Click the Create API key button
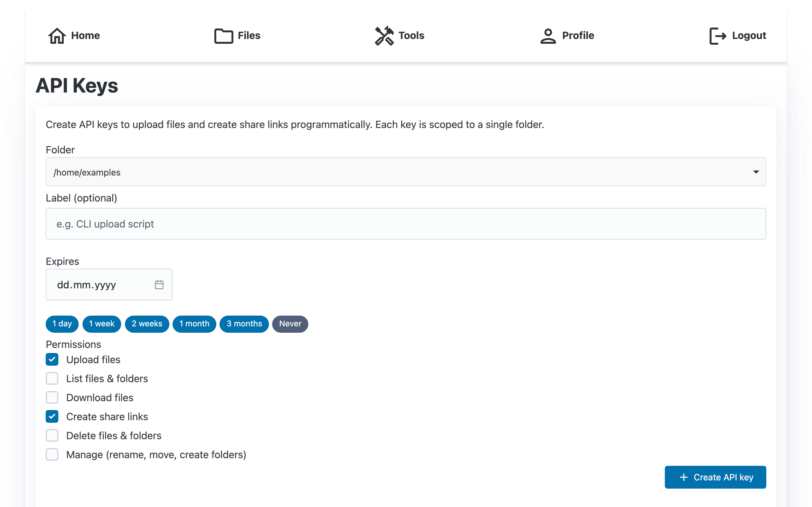This screenshot has width=812, height=507. tap(715, 477)
